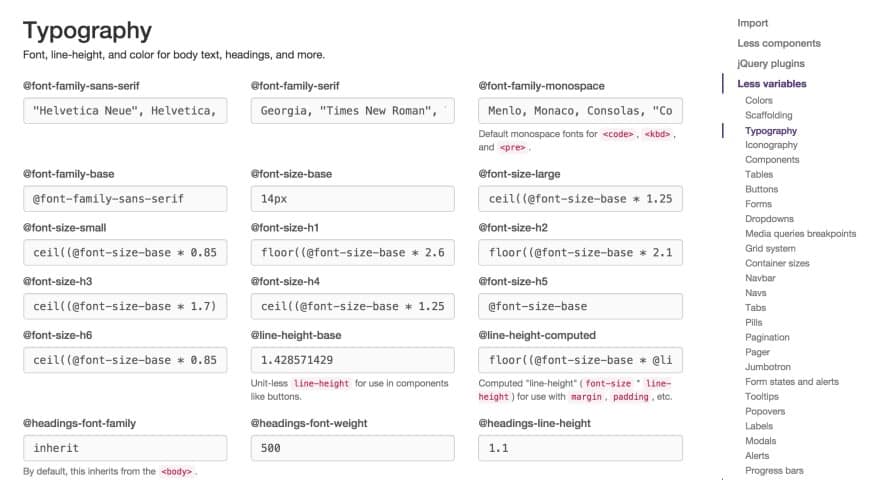Select Typography in the sidebar
877x480 pixels.
point(771,131)
